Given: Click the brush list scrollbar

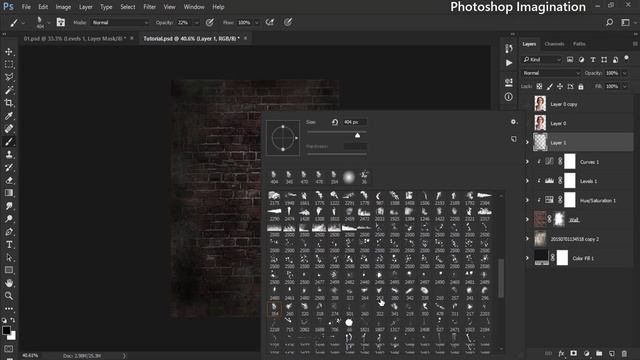Looking at the screenshot, I should tap(501, 279).
